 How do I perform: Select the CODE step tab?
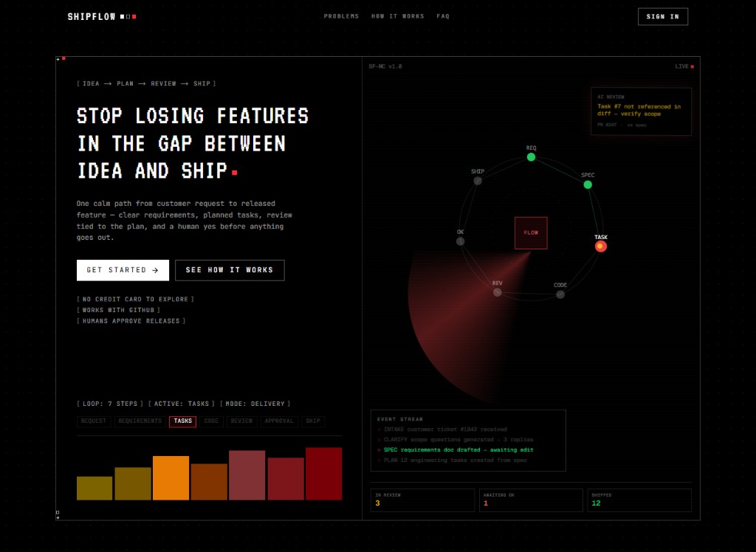[211, 421]
